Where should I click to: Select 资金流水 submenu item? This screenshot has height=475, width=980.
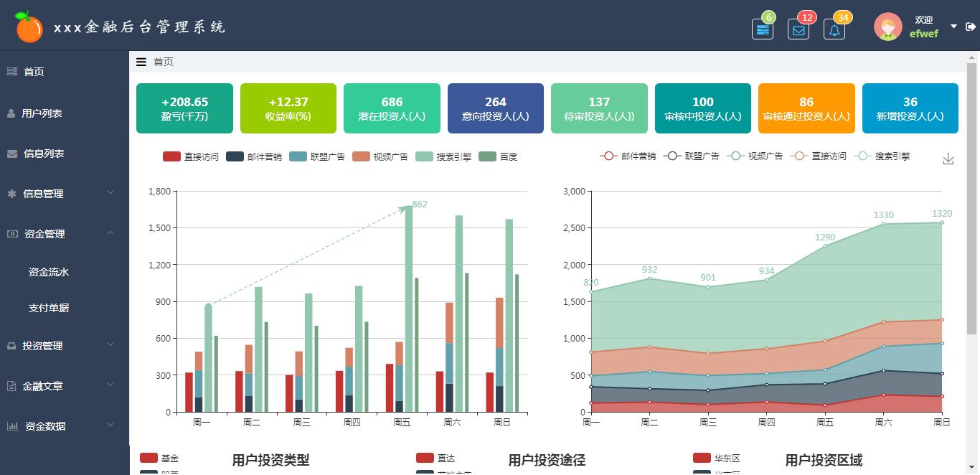click(x=49, y=272)
